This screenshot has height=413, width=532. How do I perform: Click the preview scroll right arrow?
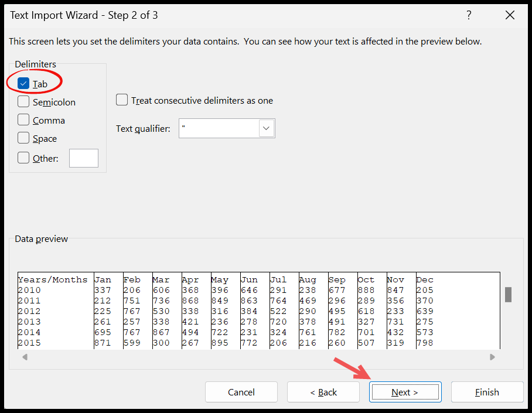point(492,357)
